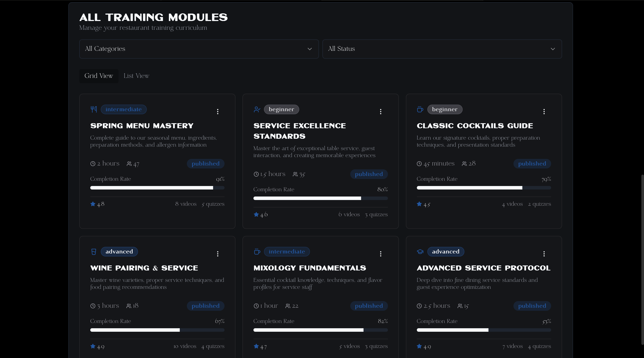
Task: Select the cup icon on Mixology Fundamentals
Action: click(257, 252)
